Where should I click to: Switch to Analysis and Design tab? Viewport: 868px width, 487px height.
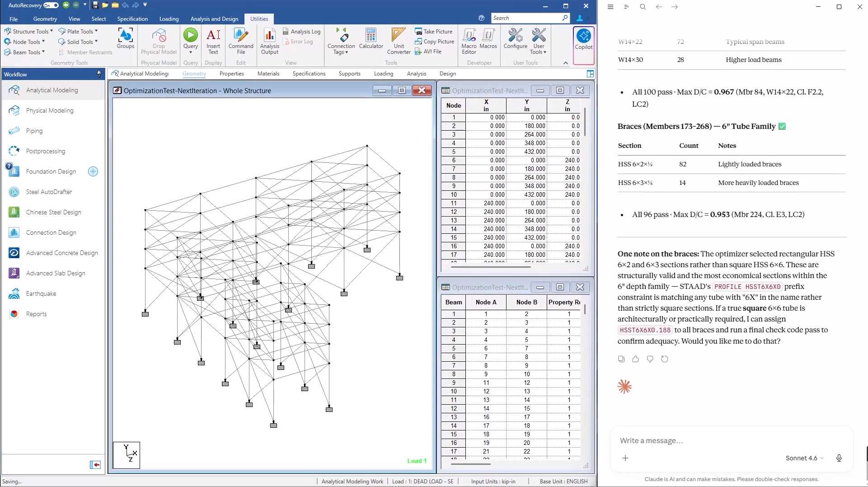tap(214, 19)
